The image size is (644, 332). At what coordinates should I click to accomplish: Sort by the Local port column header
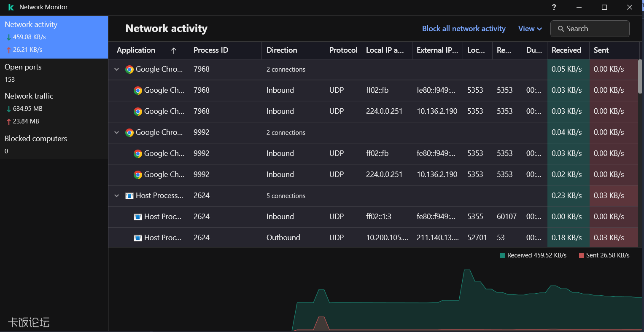[477, 50]
